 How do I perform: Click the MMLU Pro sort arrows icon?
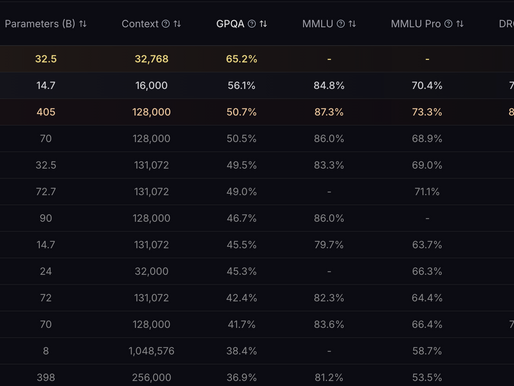460,24
